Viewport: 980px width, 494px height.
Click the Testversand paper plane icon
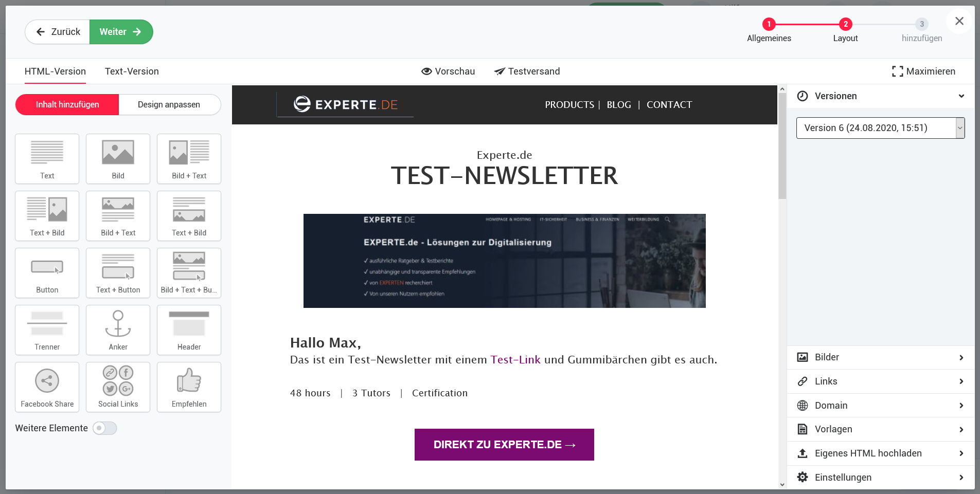click(500, 71)
